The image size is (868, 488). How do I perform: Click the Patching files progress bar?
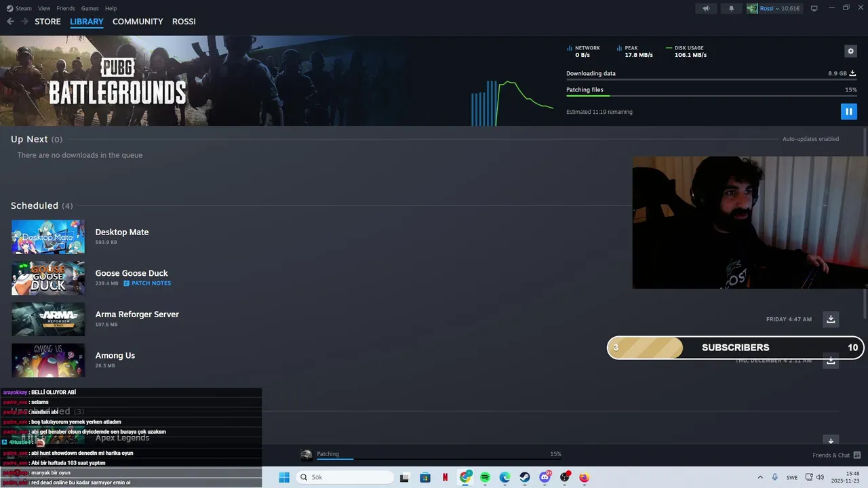pyautogui.click(x=711, y=96)
